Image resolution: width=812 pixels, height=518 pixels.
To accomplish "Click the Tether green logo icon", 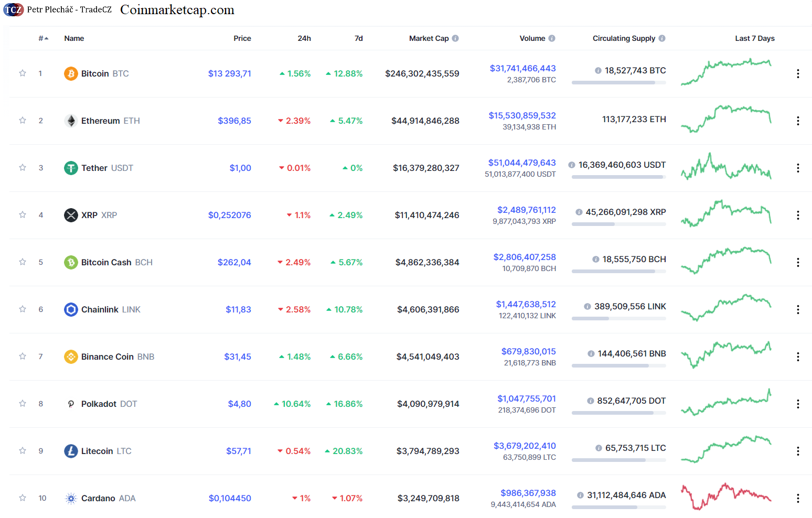I will tap(71, 168).
